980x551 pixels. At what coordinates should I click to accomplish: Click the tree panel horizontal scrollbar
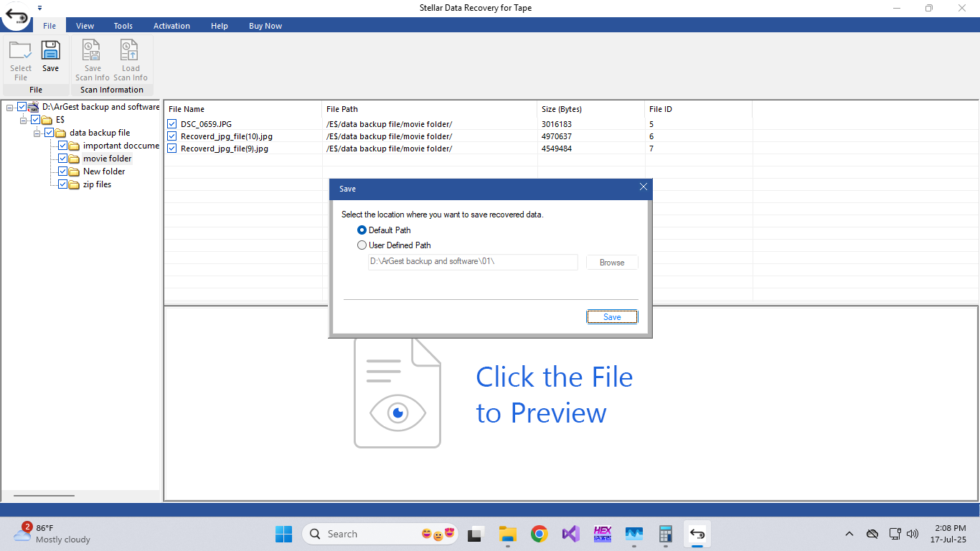(x=44, y=495)
